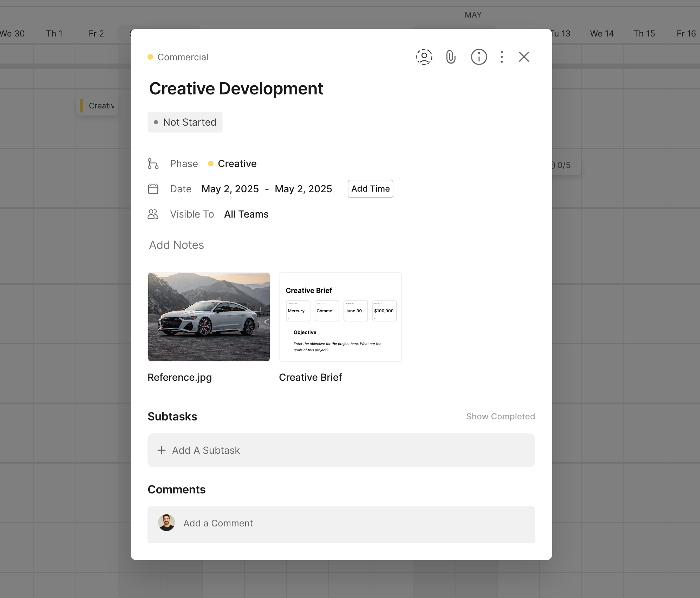Close the Creative Development dialog
Screen dimensions: 700x598
(x=524, y=57)
